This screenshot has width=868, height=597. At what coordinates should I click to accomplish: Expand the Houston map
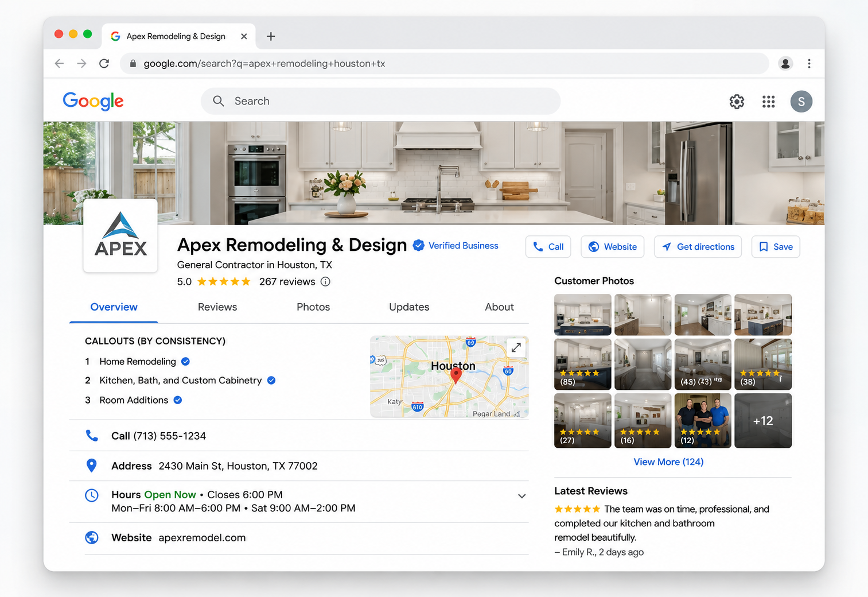pos(516,347)
